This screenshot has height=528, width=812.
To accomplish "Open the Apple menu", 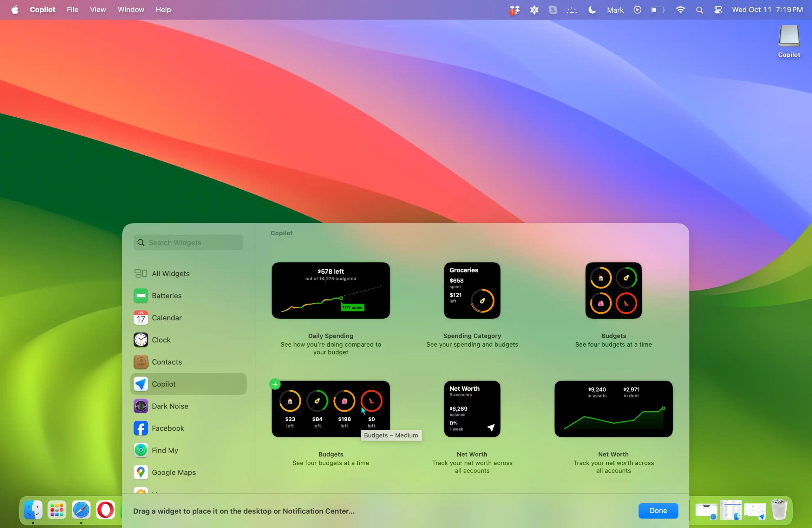I will [x=15, y=10].
